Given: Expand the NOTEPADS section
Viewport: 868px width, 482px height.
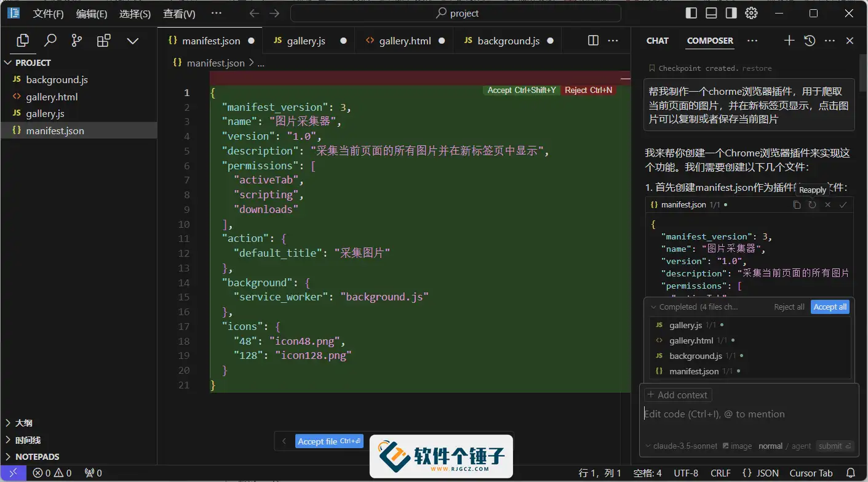Looking at the screenshot, I should 79,457.
